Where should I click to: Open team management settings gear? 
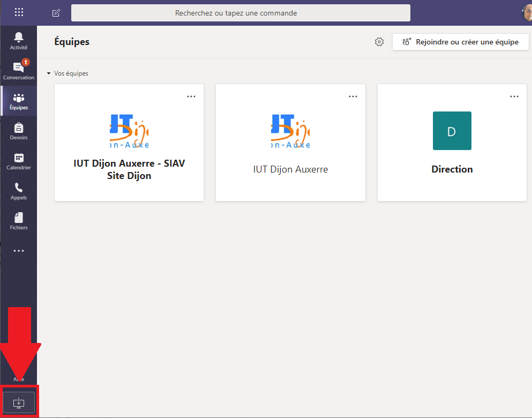pos(379,42)
